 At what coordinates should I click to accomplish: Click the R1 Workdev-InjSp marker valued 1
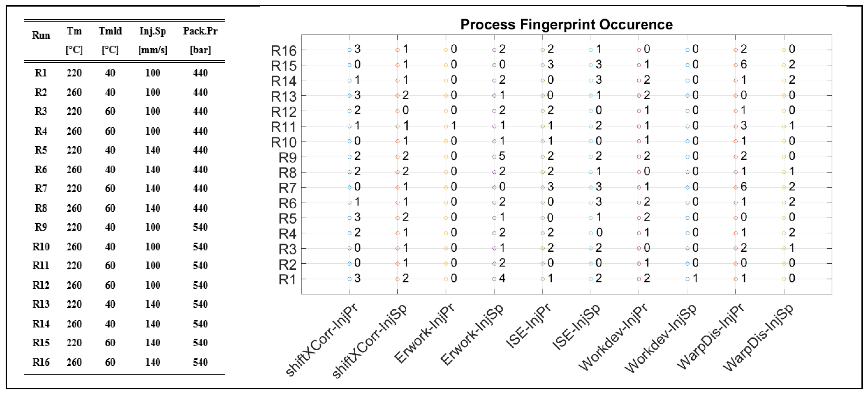pos(687,279)
